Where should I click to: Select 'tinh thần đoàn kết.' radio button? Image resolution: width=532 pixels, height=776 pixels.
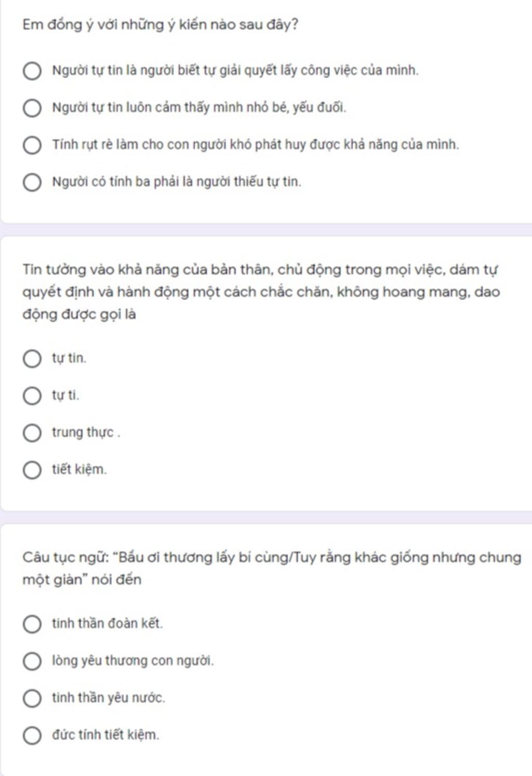coord(32,624)
